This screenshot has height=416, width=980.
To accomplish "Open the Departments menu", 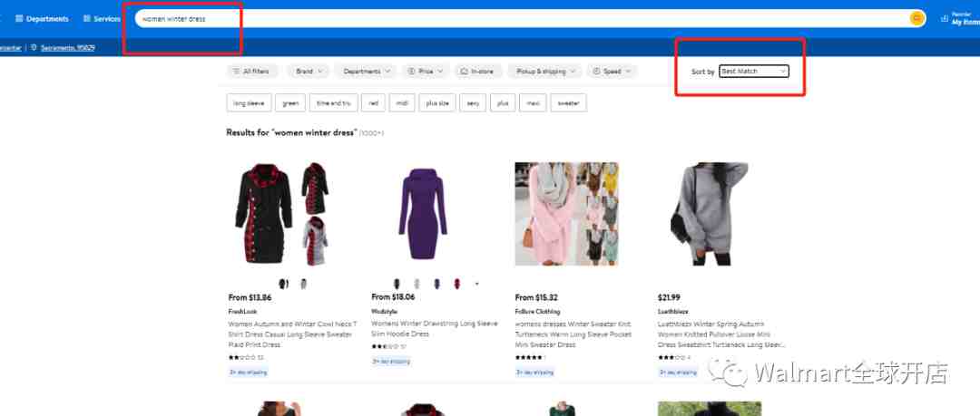I will [x=42, y=19].
